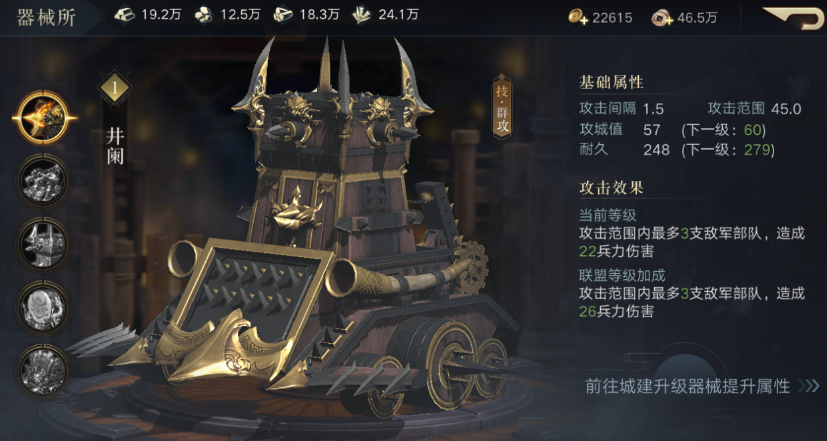Tap the 基础属性 section header
This screenshot has width=827, height=441.
(x=611, y=82)
